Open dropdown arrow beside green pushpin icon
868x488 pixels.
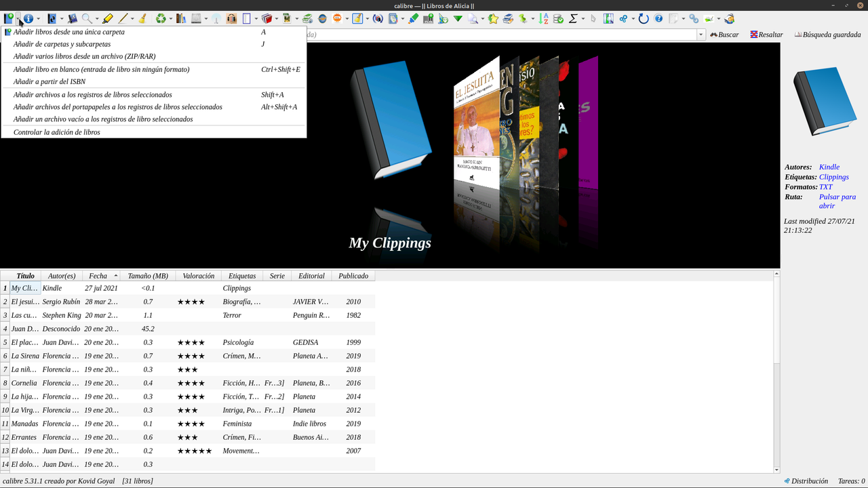[x=533, y=18]
